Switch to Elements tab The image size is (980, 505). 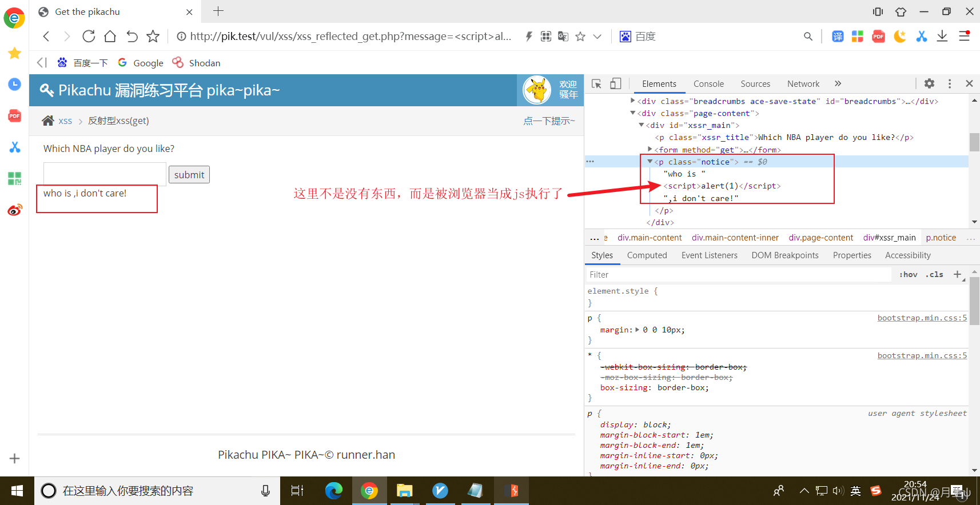[659, 84]
